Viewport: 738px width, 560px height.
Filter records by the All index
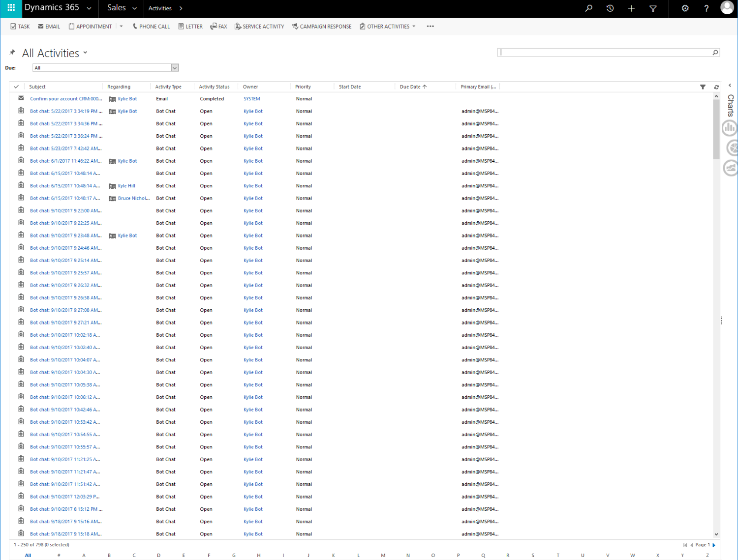pos(28,555)
